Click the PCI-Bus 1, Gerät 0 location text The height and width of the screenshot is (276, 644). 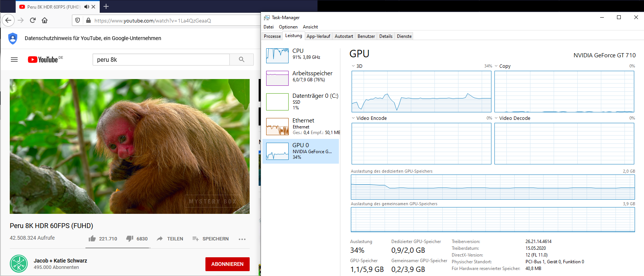[x=555, y=262]
